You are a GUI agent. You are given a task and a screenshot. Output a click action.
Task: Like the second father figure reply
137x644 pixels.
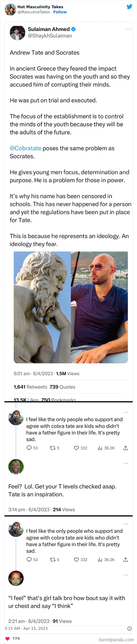click(76, 559)
